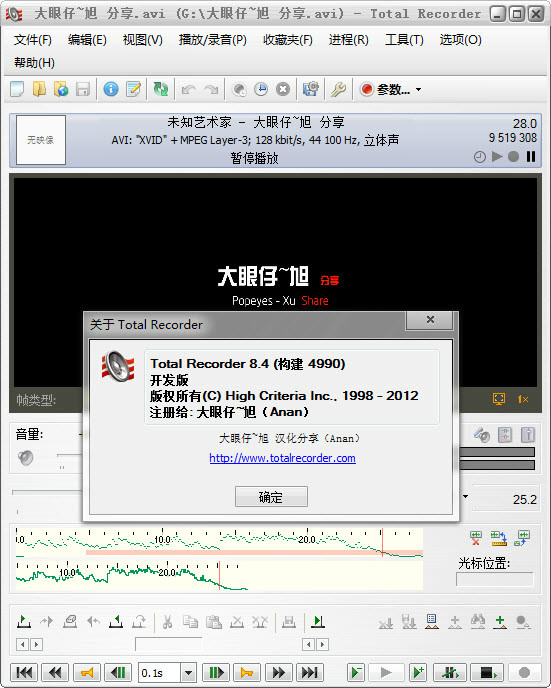Click the rewind playback button
The width and height of the screenshot is (551, 688).
coord(55,672)
